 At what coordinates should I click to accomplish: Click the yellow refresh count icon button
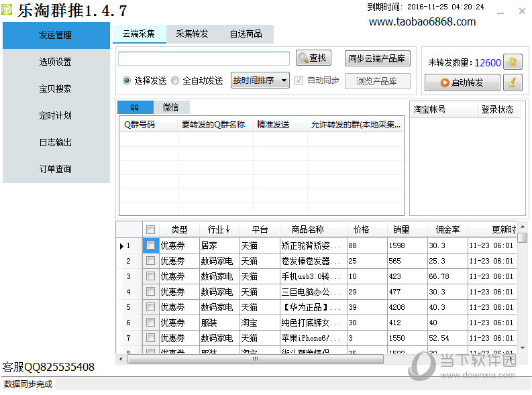coord(513,62)
